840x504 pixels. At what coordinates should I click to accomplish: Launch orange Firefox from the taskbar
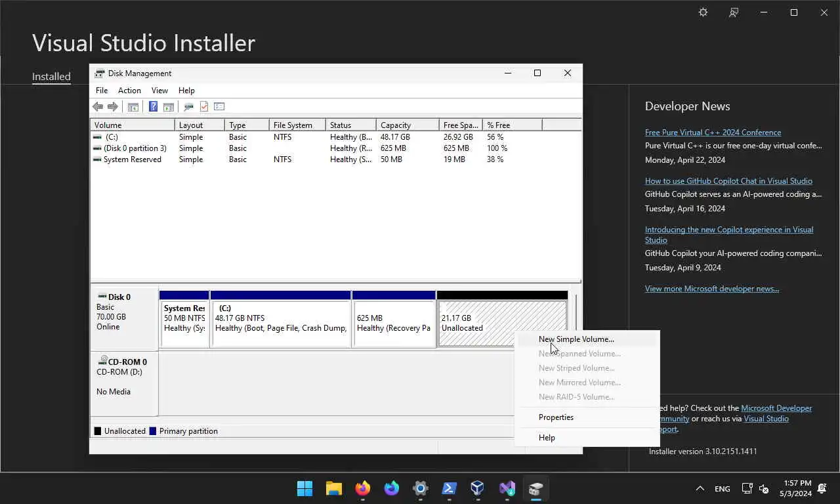tap(363, 488)
